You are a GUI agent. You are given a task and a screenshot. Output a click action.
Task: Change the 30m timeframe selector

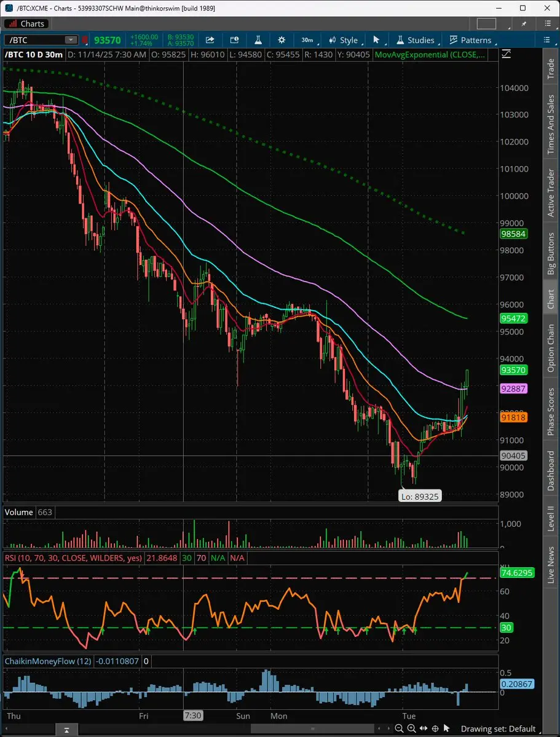click(309, 40)
